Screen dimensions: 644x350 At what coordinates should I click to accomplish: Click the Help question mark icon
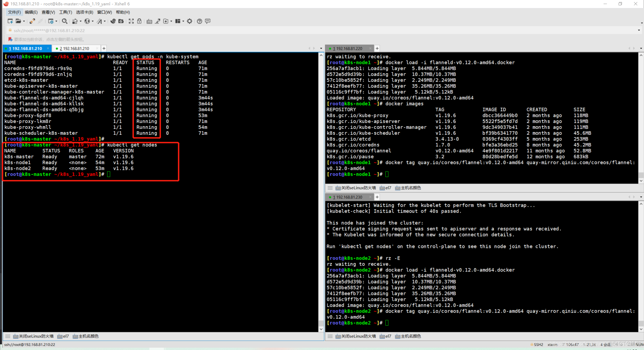pyautogui.click(x=200, y=21)
